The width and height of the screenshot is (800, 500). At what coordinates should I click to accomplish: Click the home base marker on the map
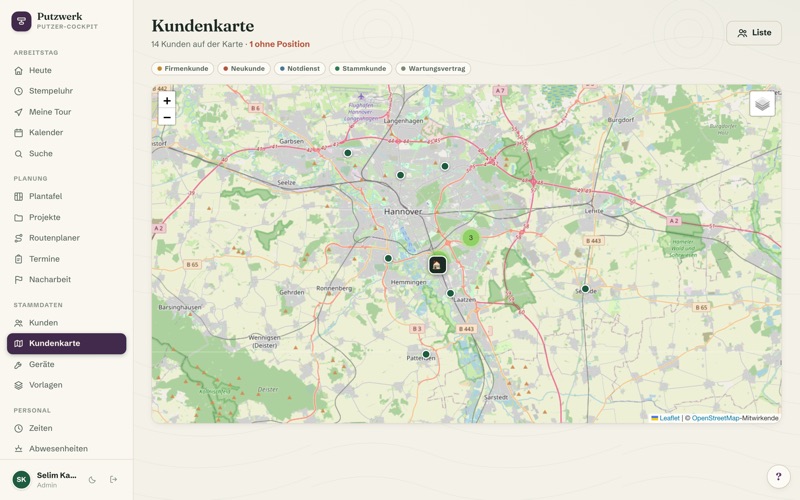click(437, 265)
